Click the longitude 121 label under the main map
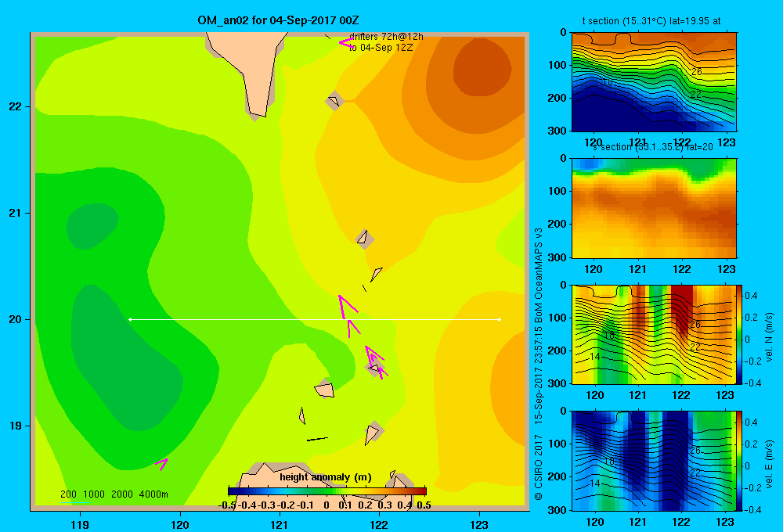The width and height of the screenshot is (783, 532). tap(280, 524)
